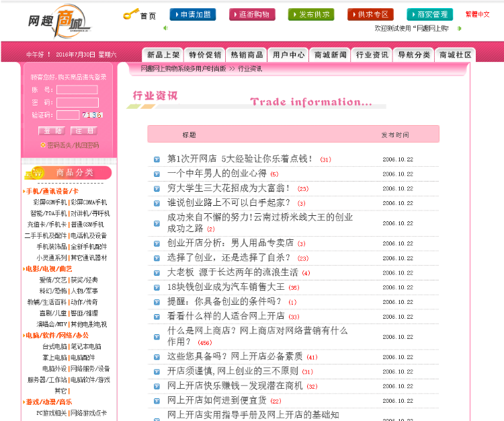This screenshot has width=504, height=421.
Task: Open article 18块钱创业成为汽车销售大王
Action: click(226, 287)
